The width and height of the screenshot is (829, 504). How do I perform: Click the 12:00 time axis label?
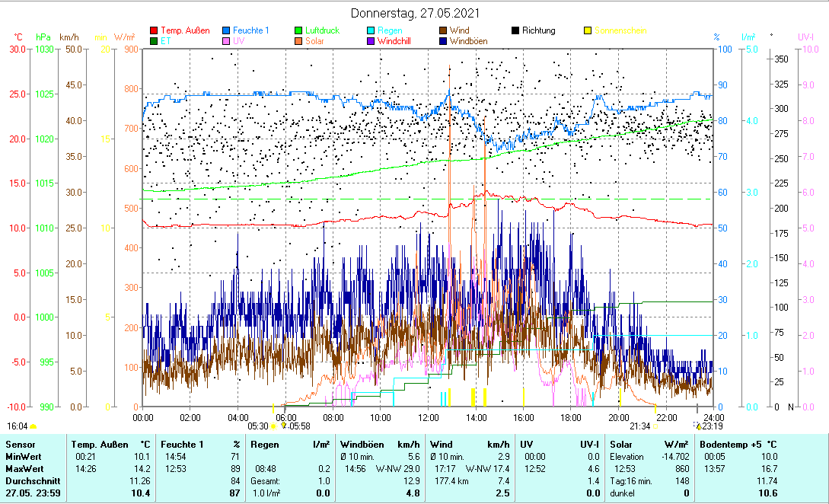coord(428,417)
